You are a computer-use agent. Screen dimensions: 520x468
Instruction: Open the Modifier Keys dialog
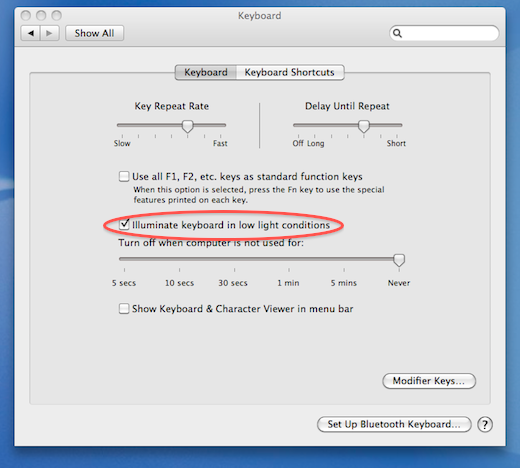coord(429,381)
